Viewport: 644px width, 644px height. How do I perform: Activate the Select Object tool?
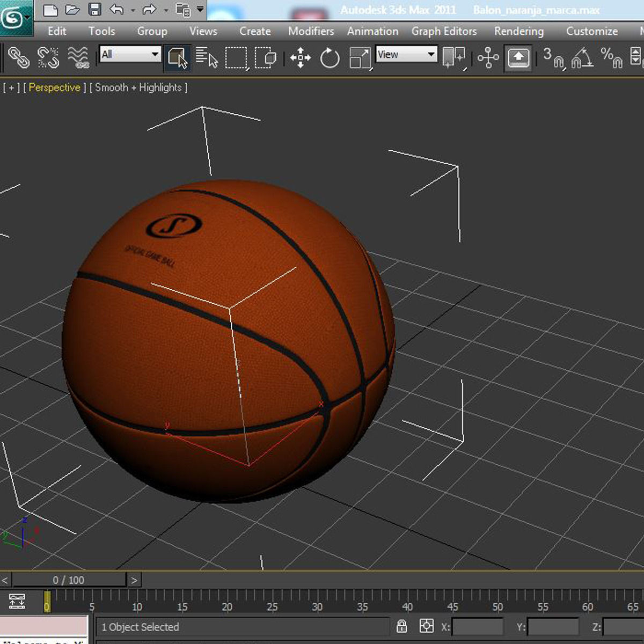click(178, 57)
